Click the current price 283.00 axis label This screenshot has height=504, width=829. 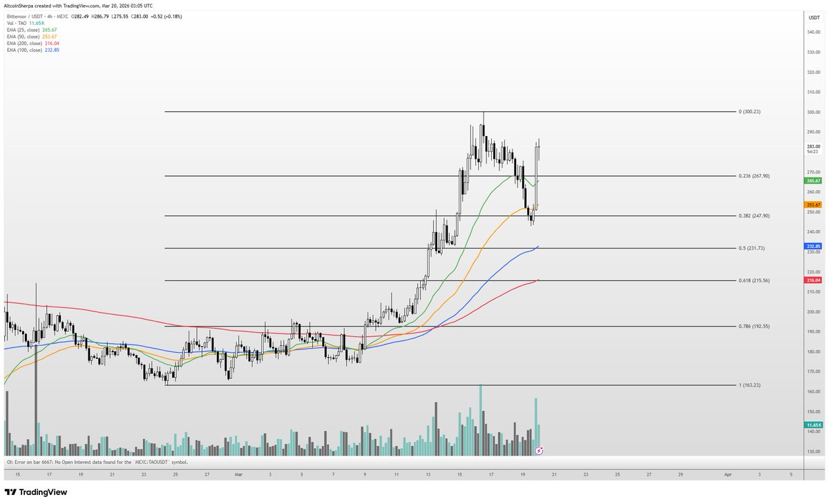click(x=813, y=146)
